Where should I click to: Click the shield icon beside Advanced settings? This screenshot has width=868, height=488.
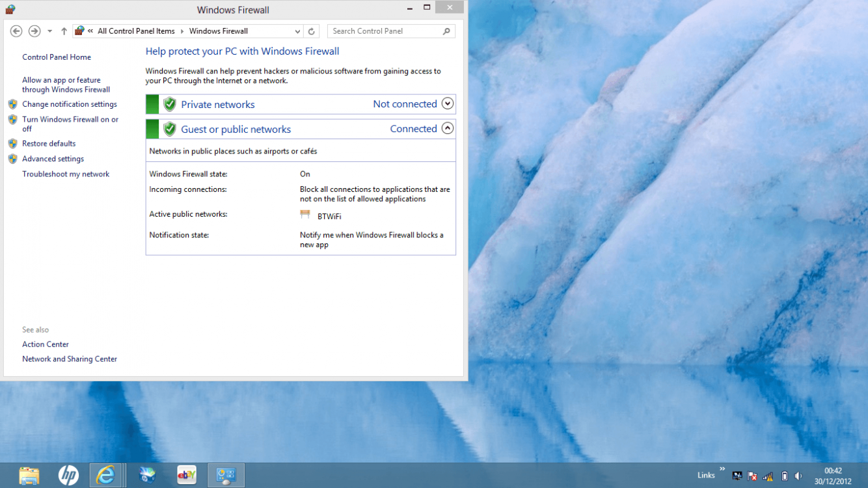pyautogui.click(x=12, y=159)
